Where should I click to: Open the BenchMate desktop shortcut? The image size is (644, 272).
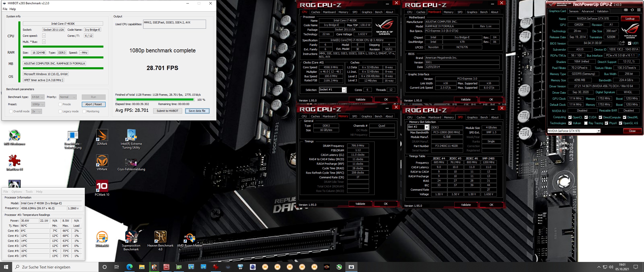(73, 140)
